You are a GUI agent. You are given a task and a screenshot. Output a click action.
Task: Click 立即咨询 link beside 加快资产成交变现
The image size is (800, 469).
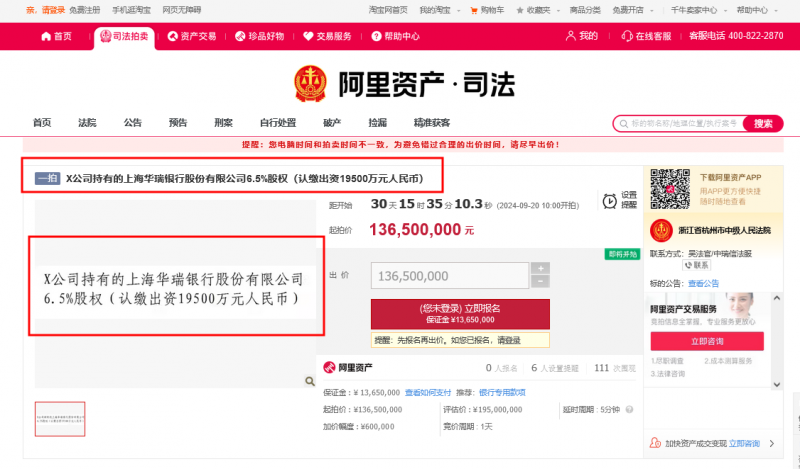(744, 443)
